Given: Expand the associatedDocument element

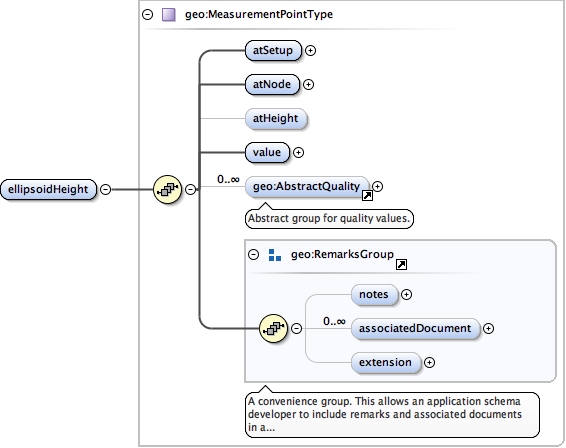Looking at the screenshot, I should coord(488,329).
